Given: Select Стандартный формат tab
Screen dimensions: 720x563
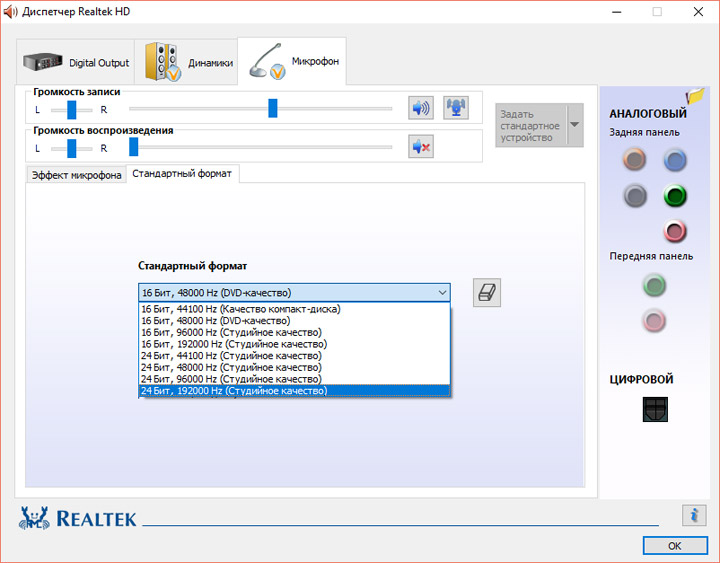Looking at the screenshot, I should point(182,174).
